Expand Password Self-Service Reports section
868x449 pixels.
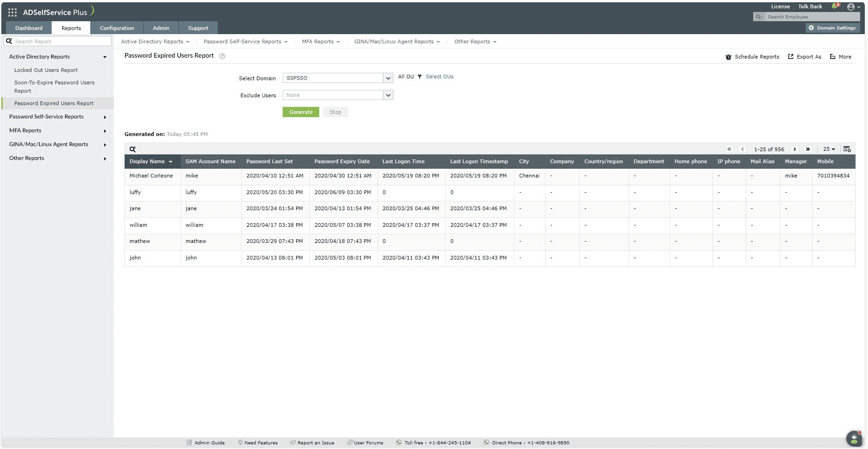105,117
